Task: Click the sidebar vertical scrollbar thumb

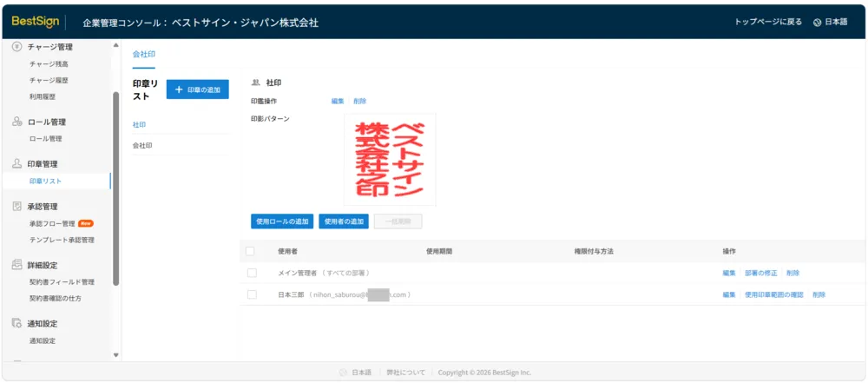Action: pyautogui.click(x=115, y=188)
